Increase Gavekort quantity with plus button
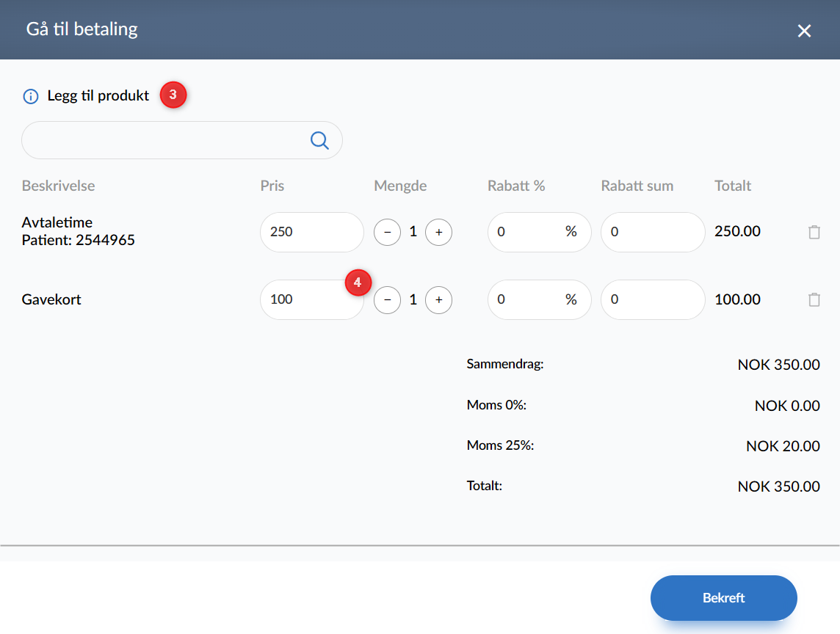Image resolution: width=840 pixels, height=634 pixels. pyautogui.click(x=438, y=299)
